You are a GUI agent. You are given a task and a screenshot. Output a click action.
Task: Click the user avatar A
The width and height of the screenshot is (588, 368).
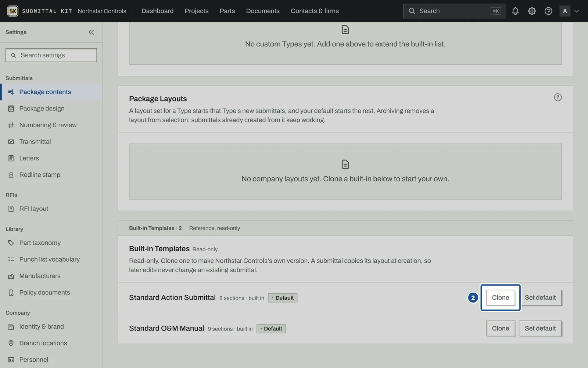(565, 11)
